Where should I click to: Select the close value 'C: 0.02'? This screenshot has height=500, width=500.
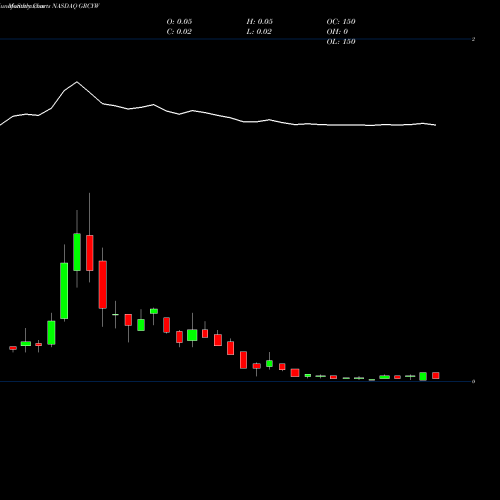pos(179,31)
